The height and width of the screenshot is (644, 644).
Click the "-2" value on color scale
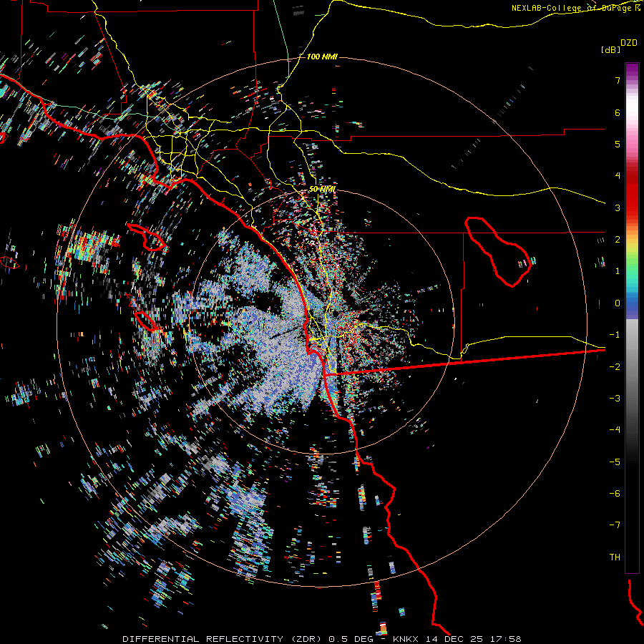[615, 366]
